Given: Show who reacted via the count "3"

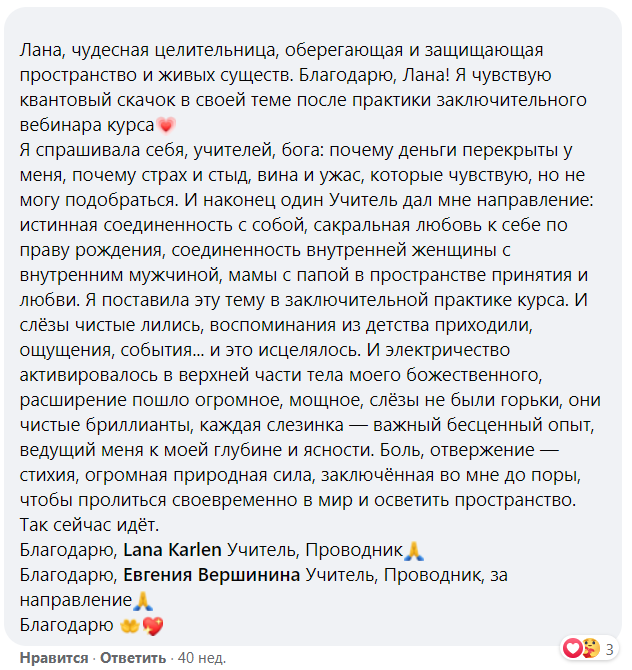Looking at the screenshot, I should click(x=609, y=650).
